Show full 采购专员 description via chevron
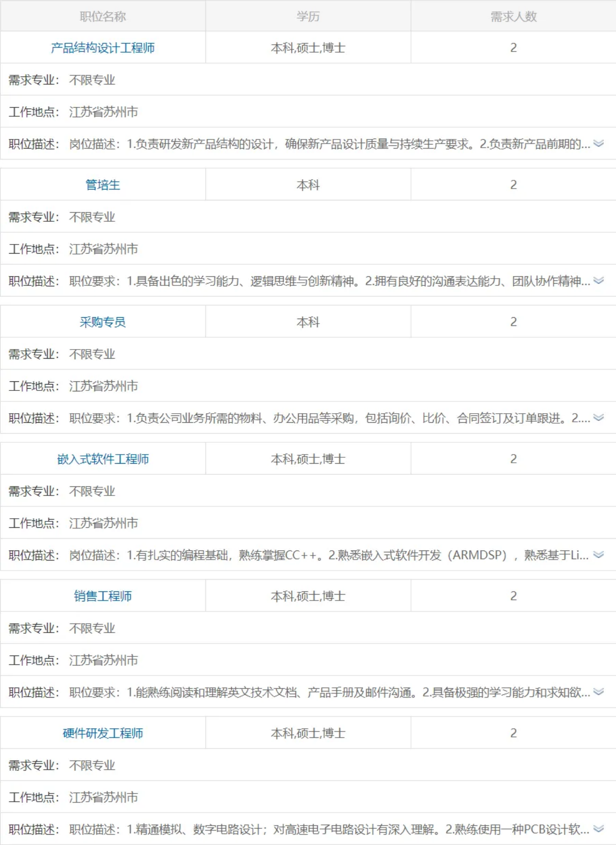The height and width of the screenshot is (845, 616). (x=599, y=418)
